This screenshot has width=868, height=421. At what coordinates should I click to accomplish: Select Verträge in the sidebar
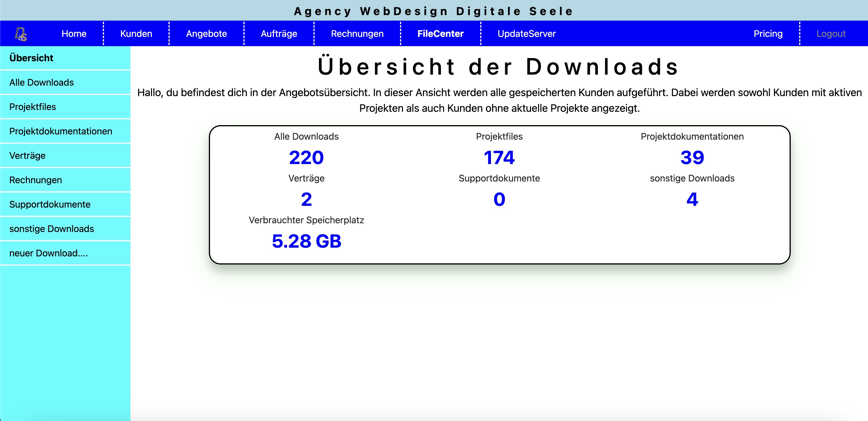click(x=28, y=155)
